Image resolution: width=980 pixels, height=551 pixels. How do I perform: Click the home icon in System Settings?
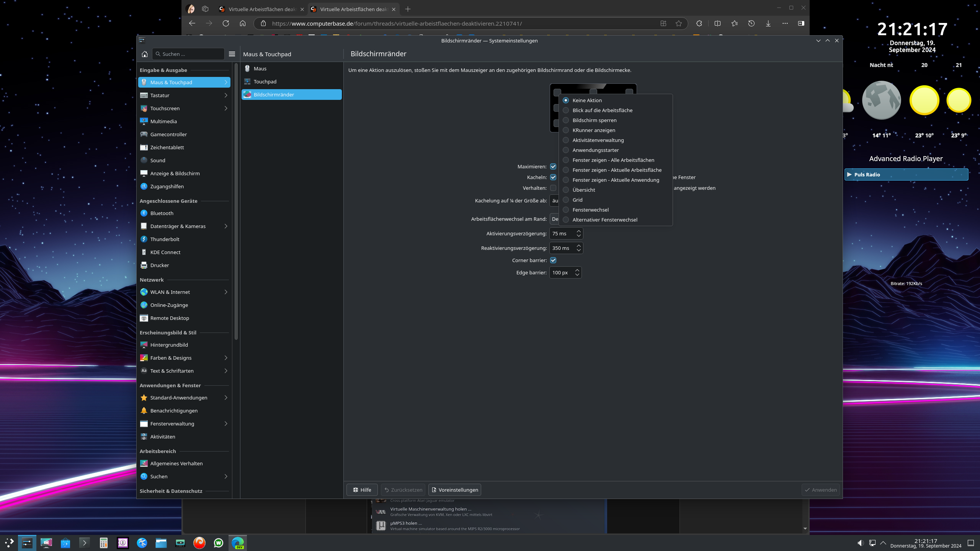(145, 54)
